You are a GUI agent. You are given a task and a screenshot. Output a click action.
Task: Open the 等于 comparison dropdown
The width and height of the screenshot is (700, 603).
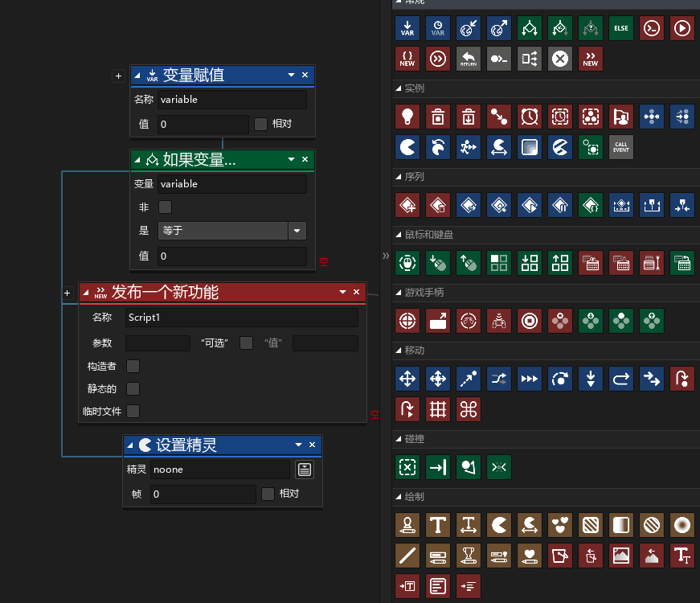pyautogui.click(x=298, y=231)
